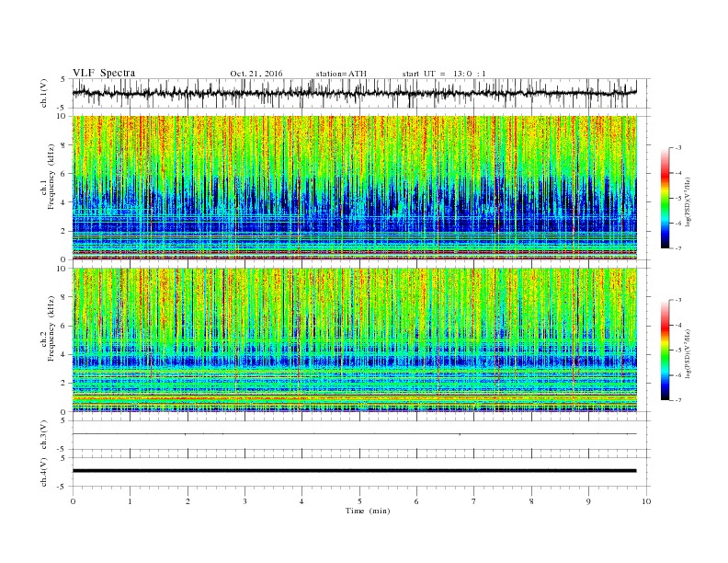
Task: Click the "6" kHz tick on ch.1 spectrogram axis
Action: coord(63,174)
